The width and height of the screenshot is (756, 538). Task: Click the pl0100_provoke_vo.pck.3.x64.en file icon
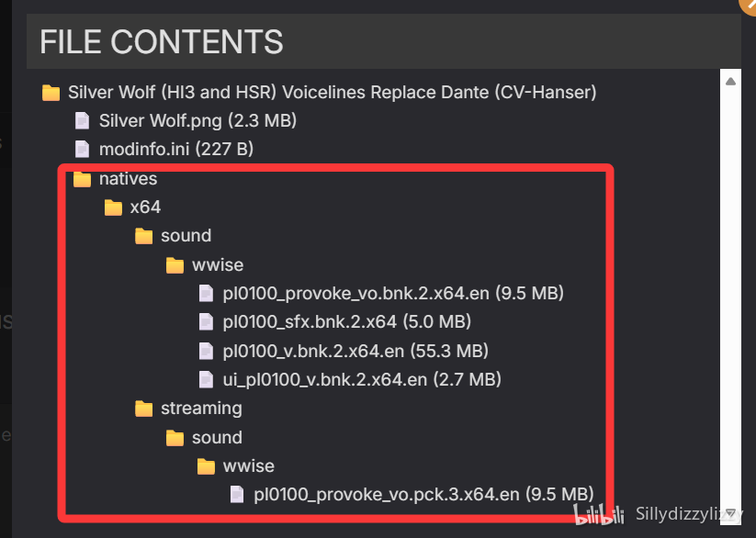click(x=237, y=494)
